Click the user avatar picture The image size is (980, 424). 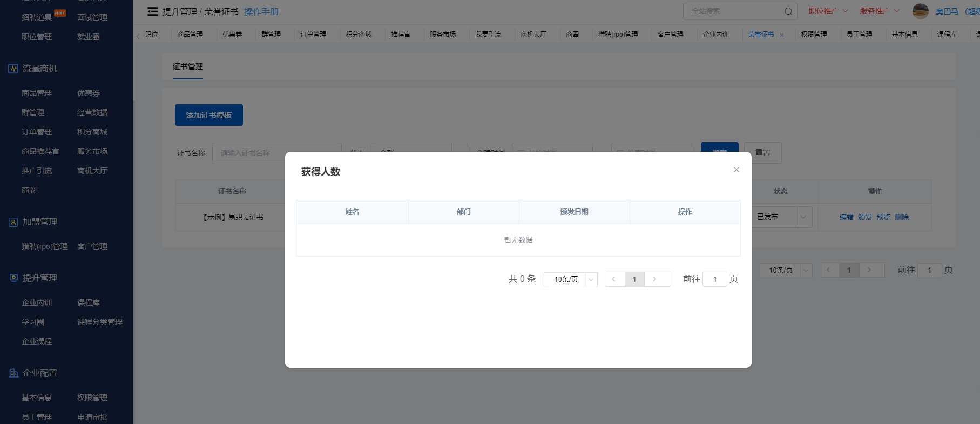coord(920,11)
